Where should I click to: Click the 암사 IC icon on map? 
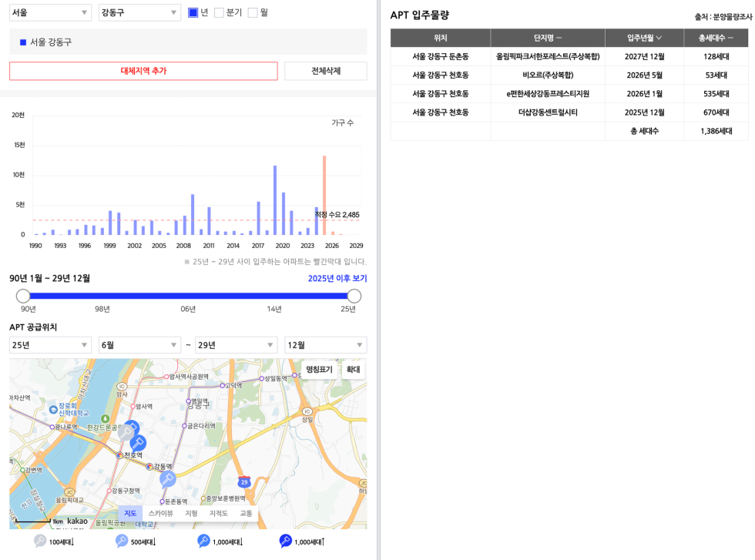pyautogui.click(x=122, y=386)
